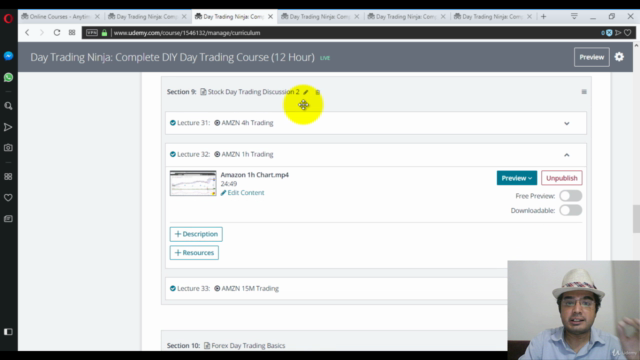Click the Amazon 1h Chart video thumbnail
This screenshot has height=360, width=640.
[x=193, y=183]
